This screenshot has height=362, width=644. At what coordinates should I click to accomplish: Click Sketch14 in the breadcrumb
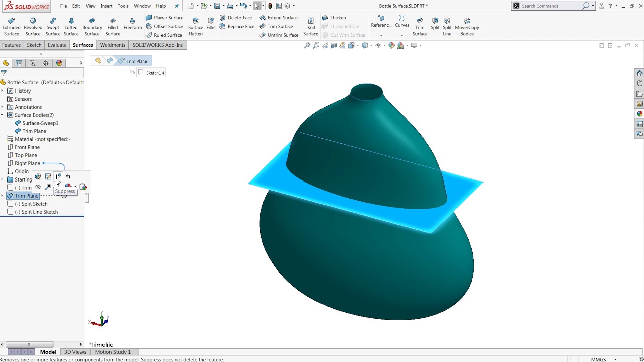151,73
